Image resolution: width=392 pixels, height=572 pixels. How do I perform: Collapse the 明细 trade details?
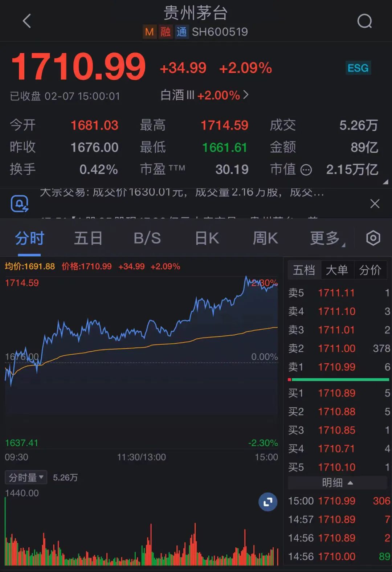(338, 483)
